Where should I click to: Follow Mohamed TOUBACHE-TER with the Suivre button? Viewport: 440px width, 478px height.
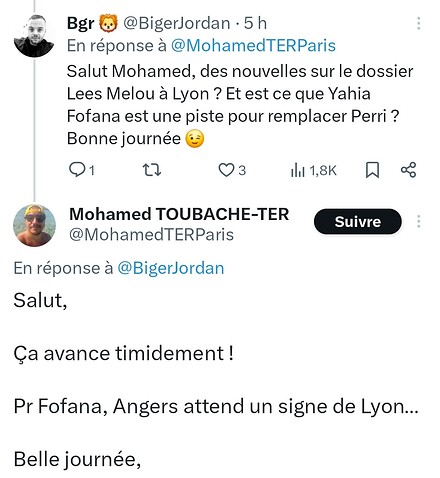click(358, 221)
